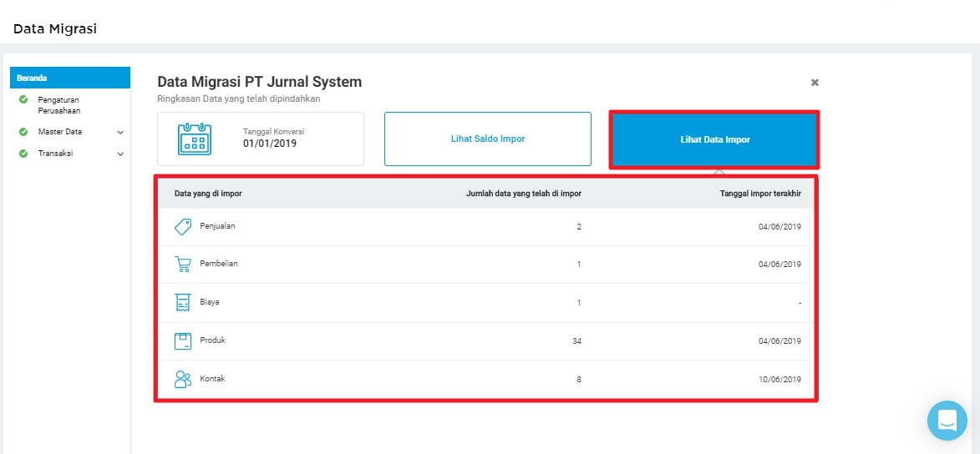Click the Produk box icon
Image resolution: width=980 pixels, height=454 pixels.
(182, 341)
